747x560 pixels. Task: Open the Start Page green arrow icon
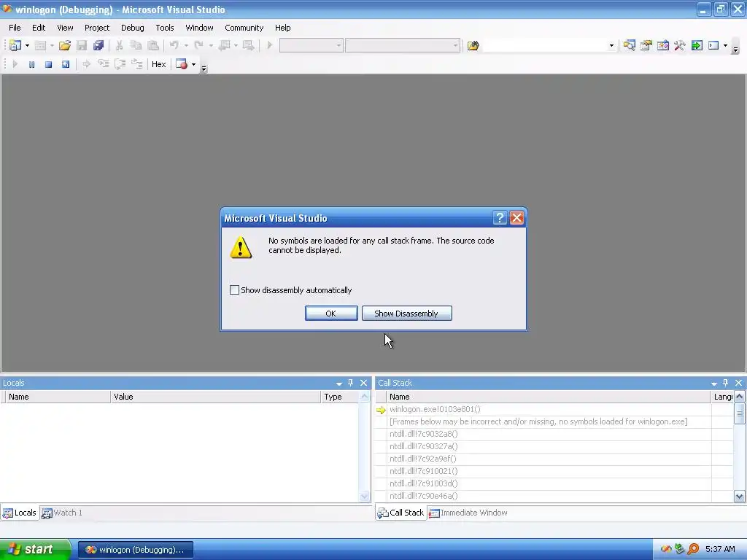[x=697, y=45]
